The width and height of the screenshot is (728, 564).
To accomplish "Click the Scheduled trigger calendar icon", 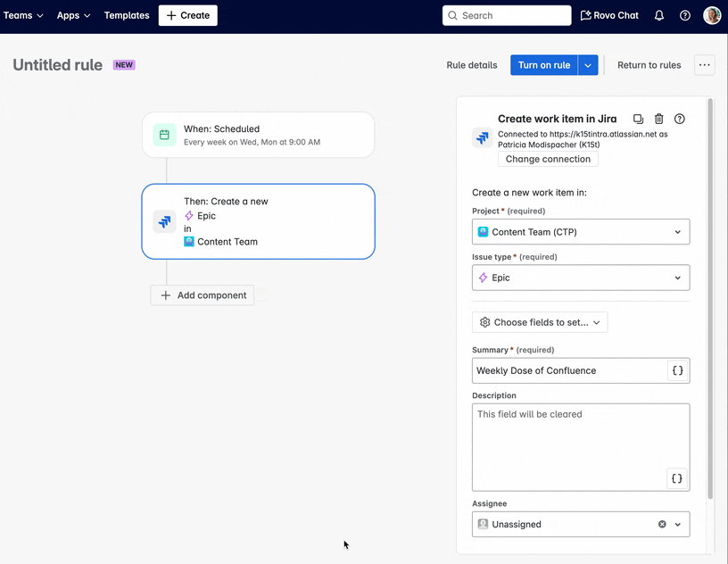I will 164,135.
